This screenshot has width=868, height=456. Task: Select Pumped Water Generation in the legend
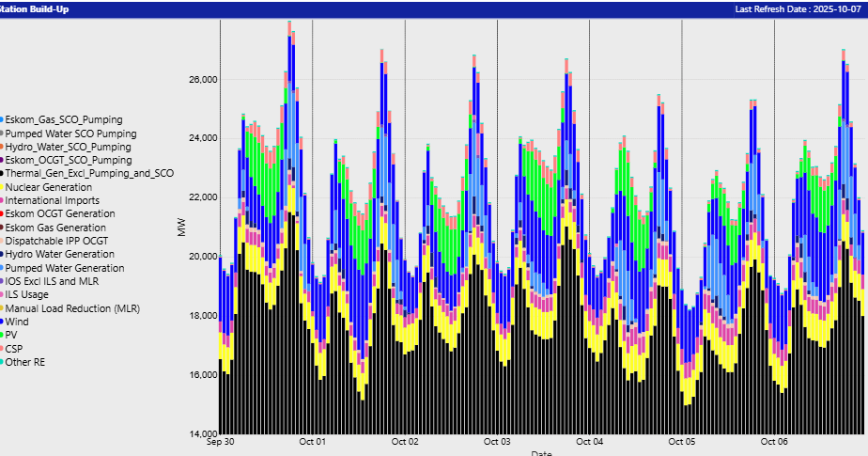point(64,268)
